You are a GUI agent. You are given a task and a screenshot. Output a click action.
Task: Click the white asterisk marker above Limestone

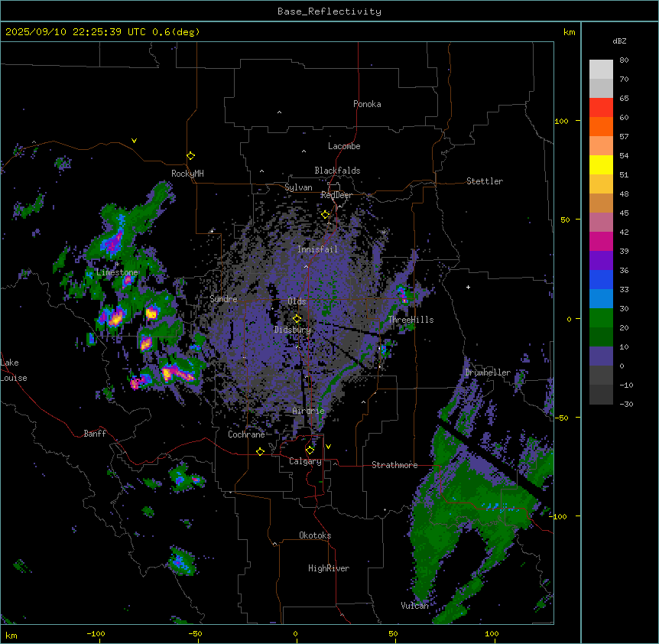[117, 265]
